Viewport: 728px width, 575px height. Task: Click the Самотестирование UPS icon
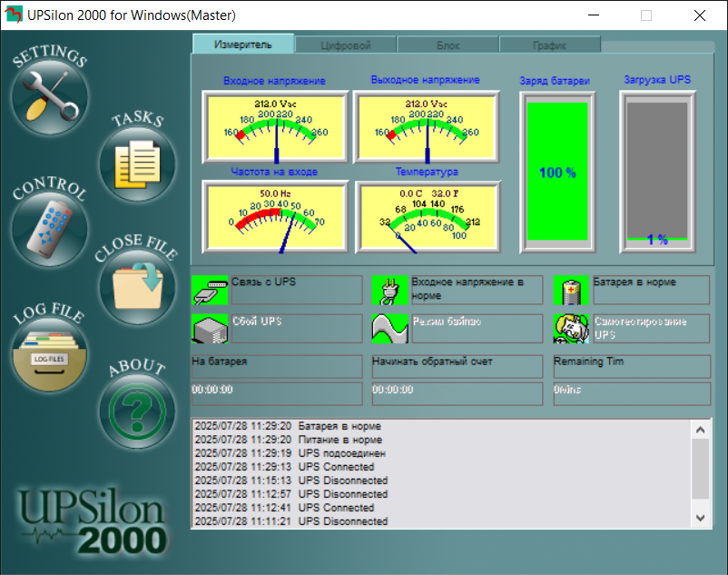570,328
